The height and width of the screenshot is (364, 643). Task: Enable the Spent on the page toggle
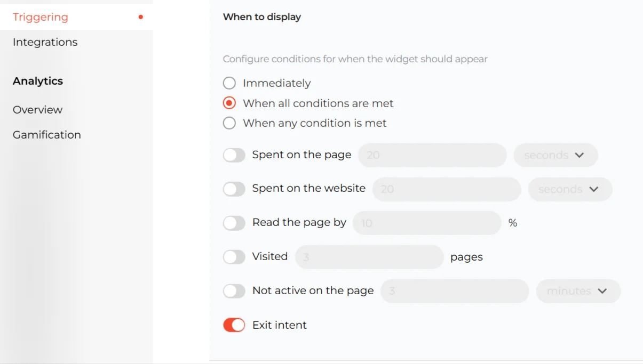[234, 155]
